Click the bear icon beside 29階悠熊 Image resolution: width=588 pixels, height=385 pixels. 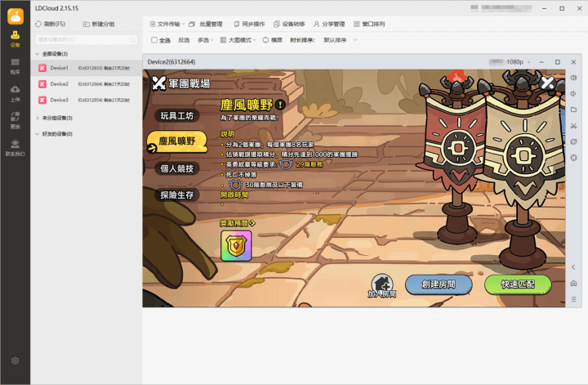(286, 164)
